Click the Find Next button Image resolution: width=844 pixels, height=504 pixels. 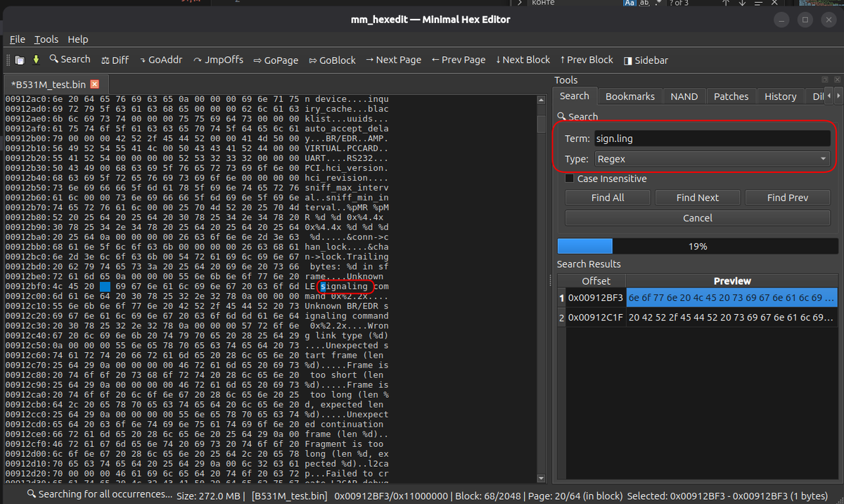click(x=698, y=198)
